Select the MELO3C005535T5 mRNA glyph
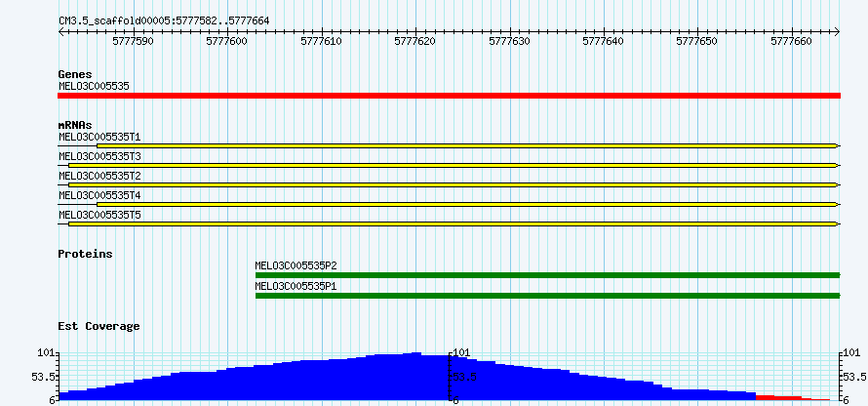This screenshot has width=868, height=406. [449, 223]
